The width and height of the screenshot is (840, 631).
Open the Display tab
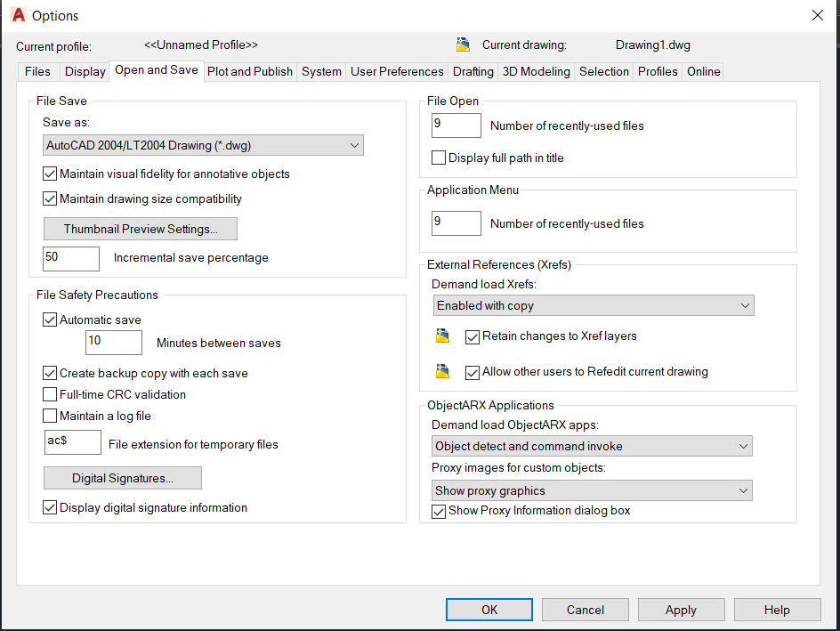click(85, 71)
